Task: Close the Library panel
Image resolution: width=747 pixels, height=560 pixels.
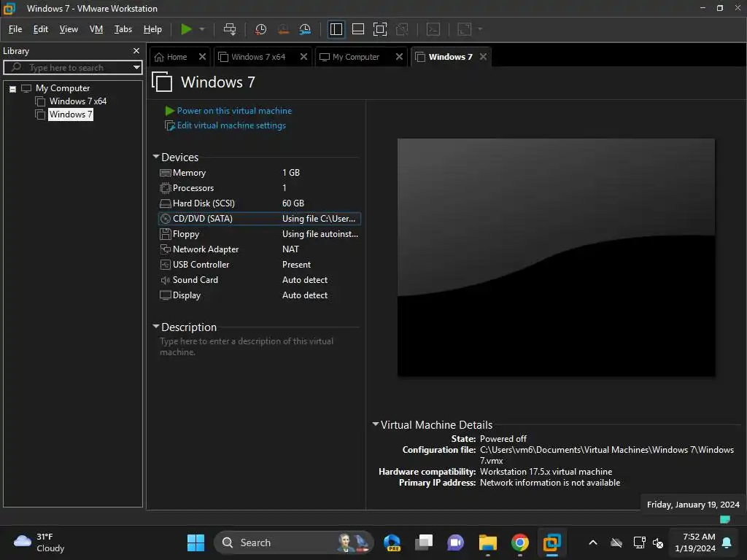Action: 136,50
